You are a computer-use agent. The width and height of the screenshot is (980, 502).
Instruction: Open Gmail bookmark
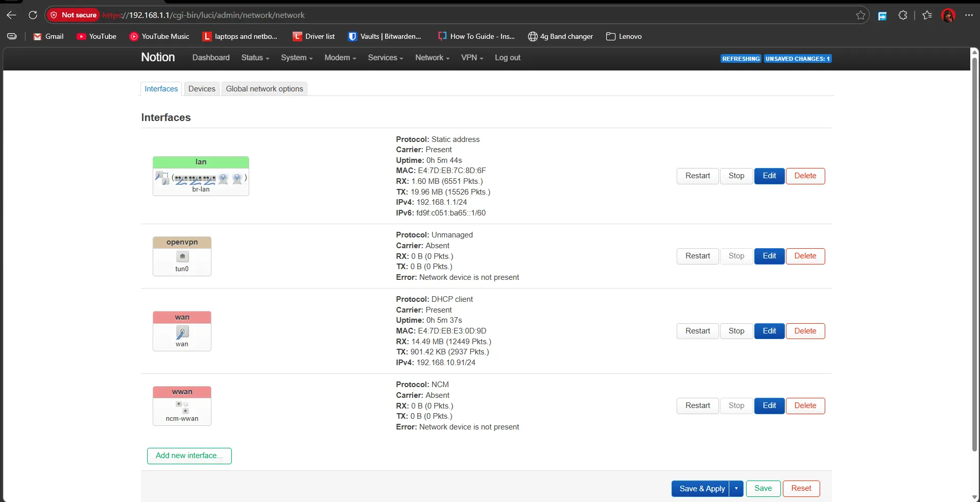(49, 36)
